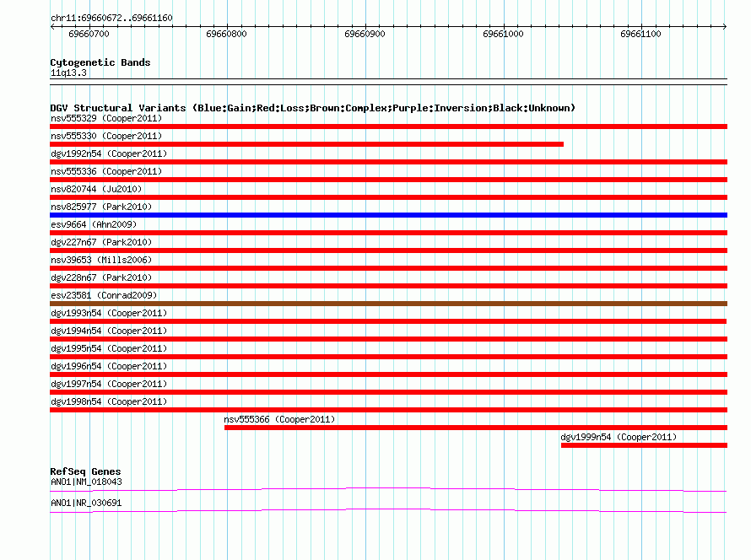This screenshot has width=751, height=560.
Task: Click the dgv1992n54 red loss bar
Action: point(388,162)
